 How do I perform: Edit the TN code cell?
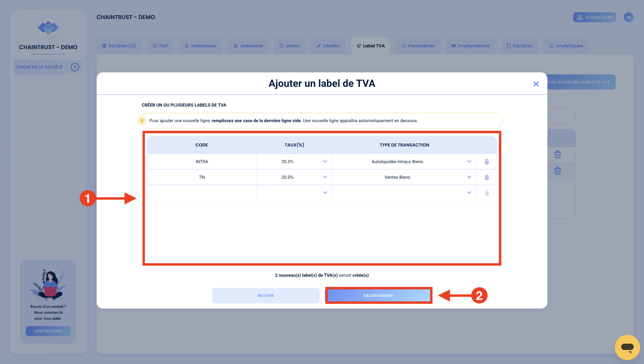pos(202,177)
